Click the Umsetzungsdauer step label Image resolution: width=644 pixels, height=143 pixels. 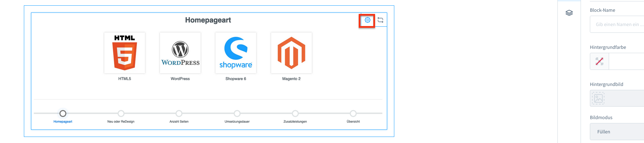tap(237, 122)
